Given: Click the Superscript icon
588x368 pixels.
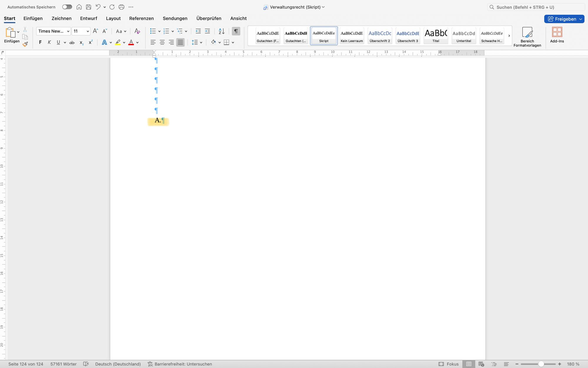Looking at the screenshot, I should pos(91,42).
